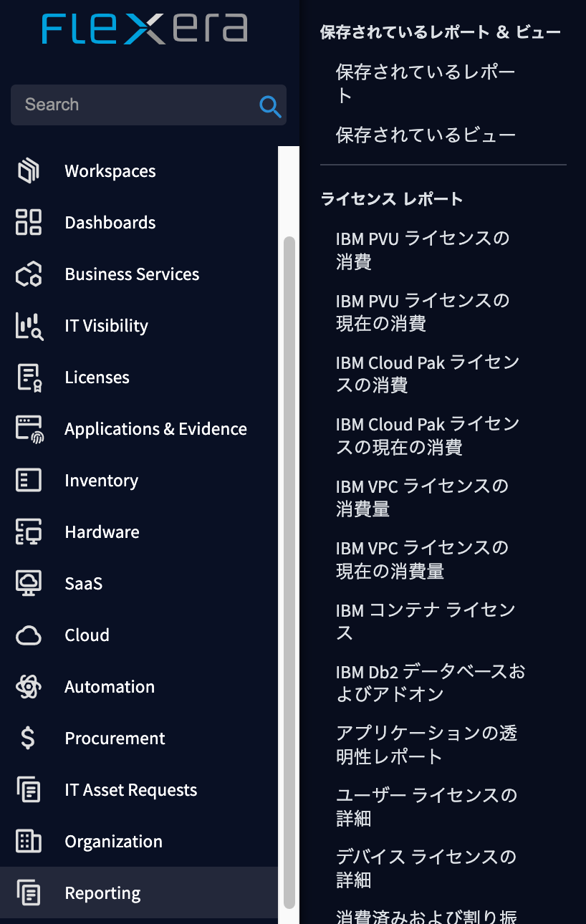Open SaaS using its monitor icon
This screenshot has width=586, height=924.
point(29,583)
